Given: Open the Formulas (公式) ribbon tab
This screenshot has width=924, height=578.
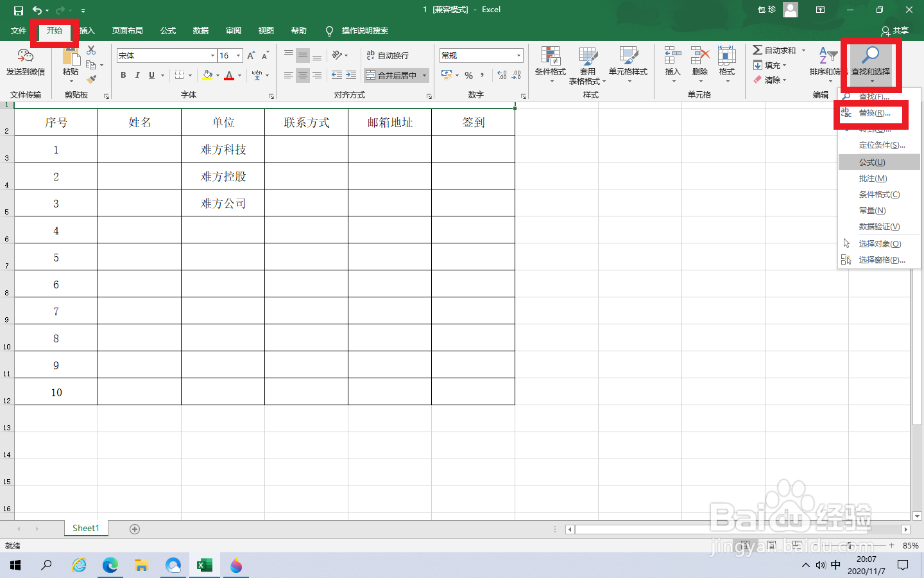Looking at the screenshot, I should coord(168,31).
